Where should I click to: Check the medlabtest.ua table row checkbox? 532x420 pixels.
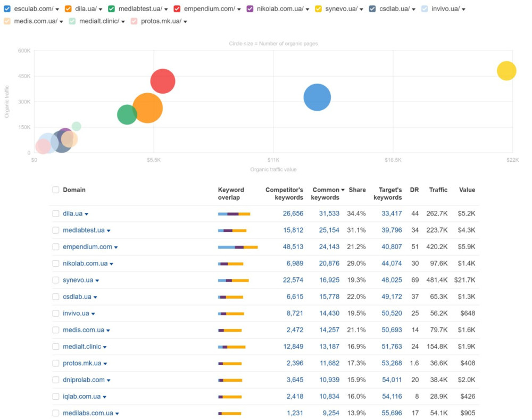[x=56, y=230]
